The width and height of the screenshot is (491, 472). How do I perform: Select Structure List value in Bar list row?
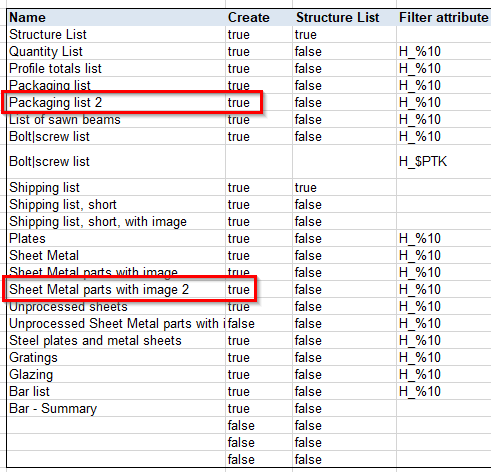pos(344,391)
